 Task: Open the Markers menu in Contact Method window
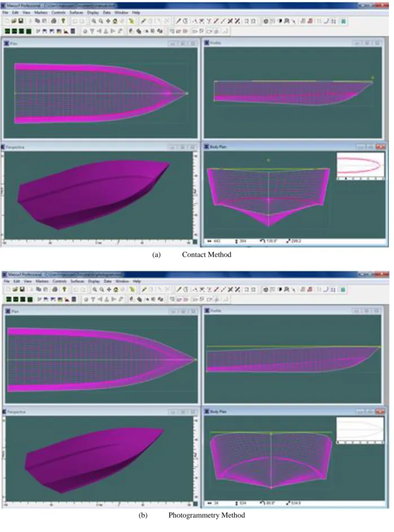tap(41, 12)
